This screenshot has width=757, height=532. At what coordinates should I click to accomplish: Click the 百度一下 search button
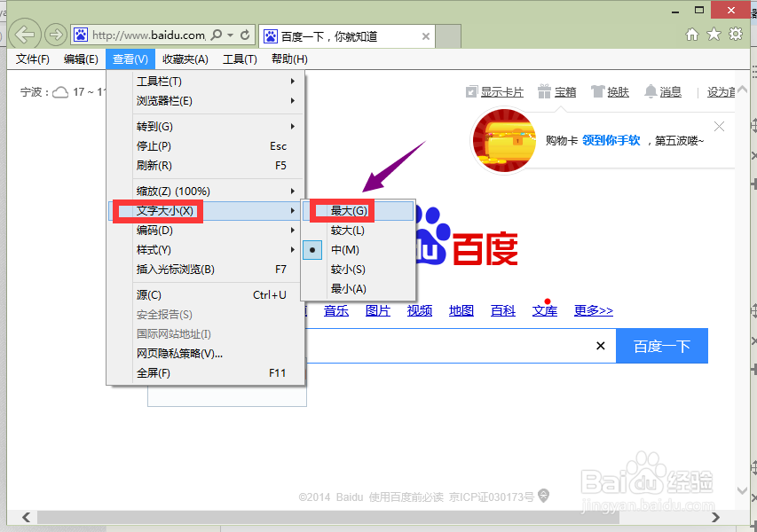(662, 346)
